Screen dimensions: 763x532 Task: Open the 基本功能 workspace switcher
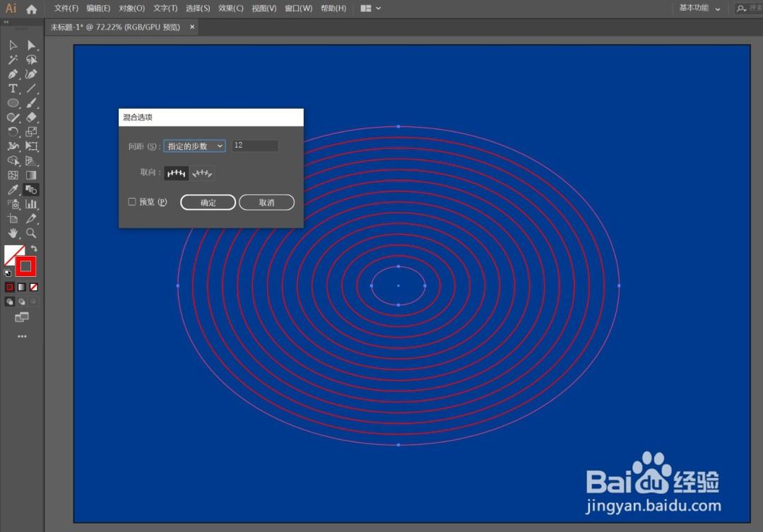(699, 8)
